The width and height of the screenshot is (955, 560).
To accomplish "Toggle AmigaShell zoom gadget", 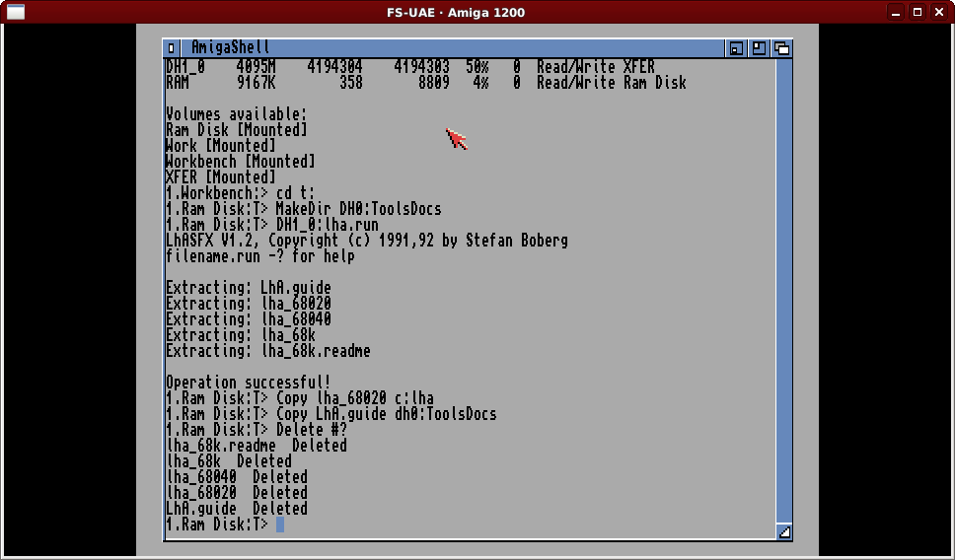I will (759, 48).
